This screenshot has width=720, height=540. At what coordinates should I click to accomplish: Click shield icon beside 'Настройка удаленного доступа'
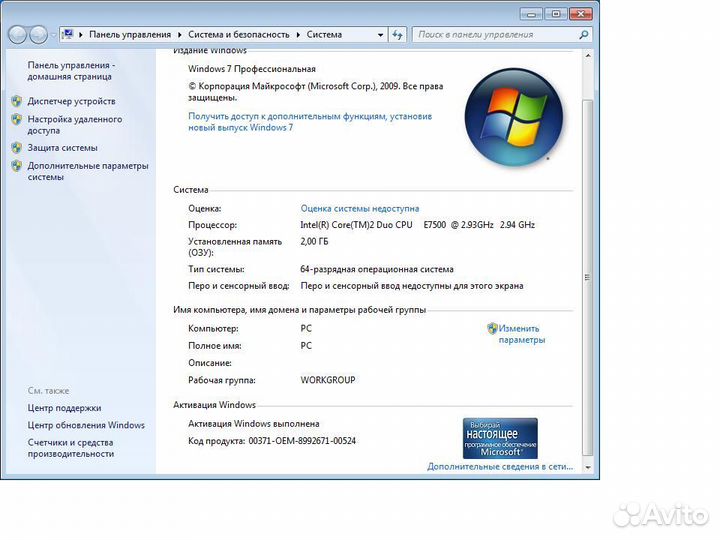pos(17,119)
